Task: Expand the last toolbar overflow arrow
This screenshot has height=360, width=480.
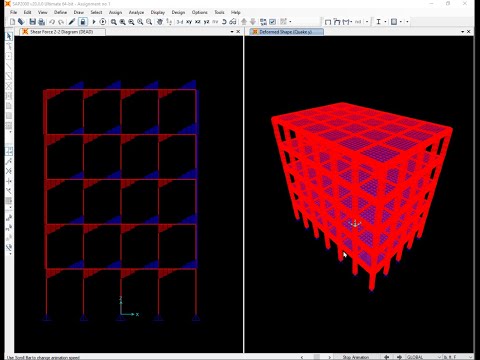Action: (x=407, y=22)
